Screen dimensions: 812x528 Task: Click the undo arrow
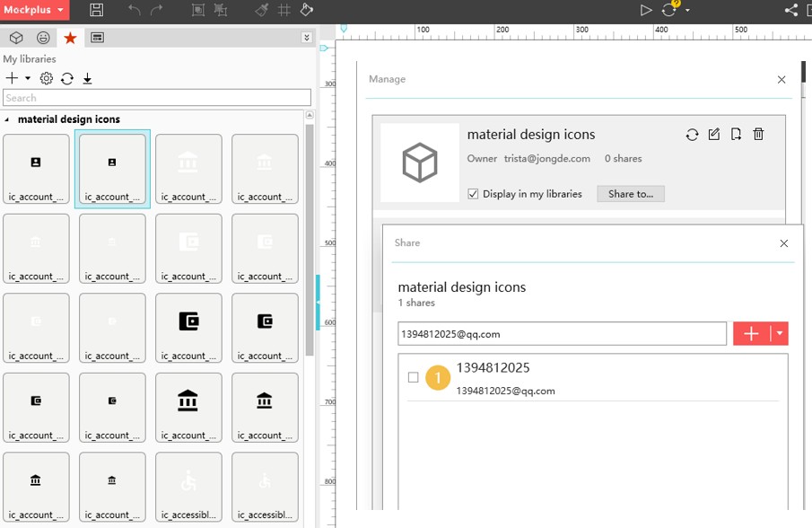[134, 10]
